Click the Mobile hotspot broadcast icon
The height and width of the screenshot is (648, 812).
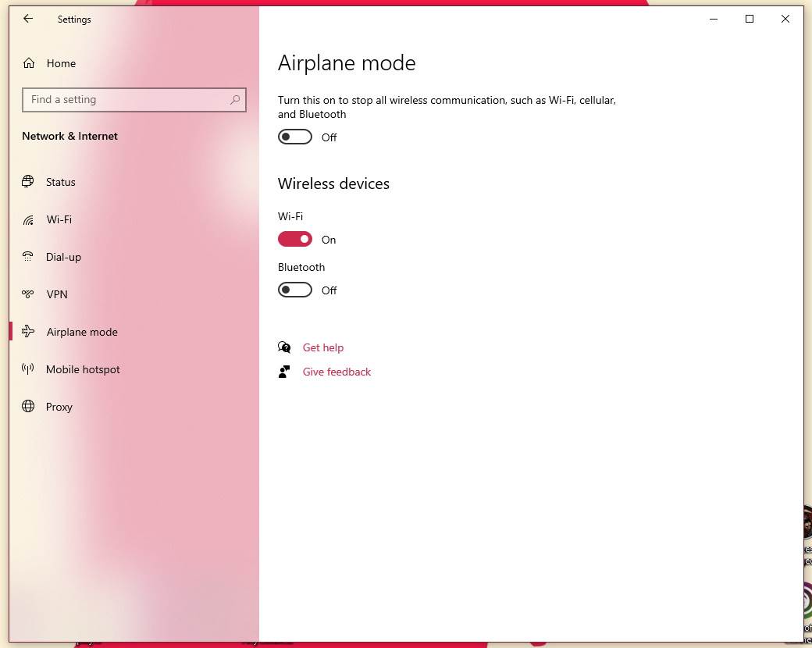pyautogui.click(x=28, y=369)
